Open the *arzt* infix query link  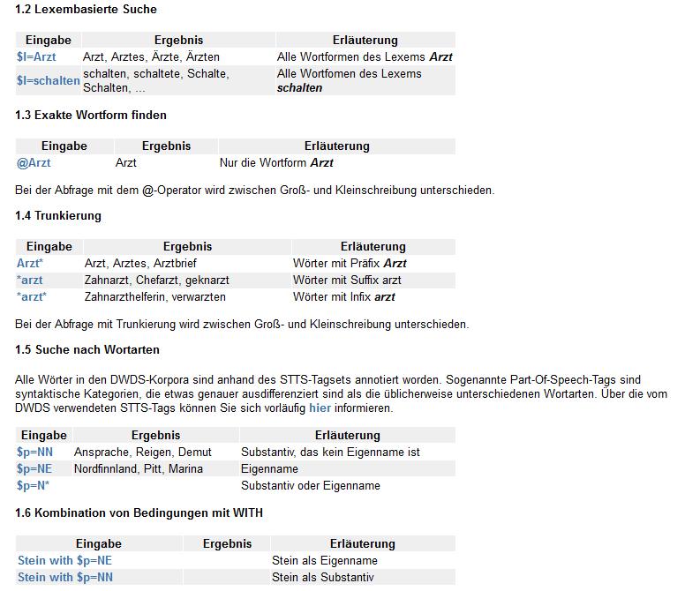pyautogui.click(x=32, y=296)
